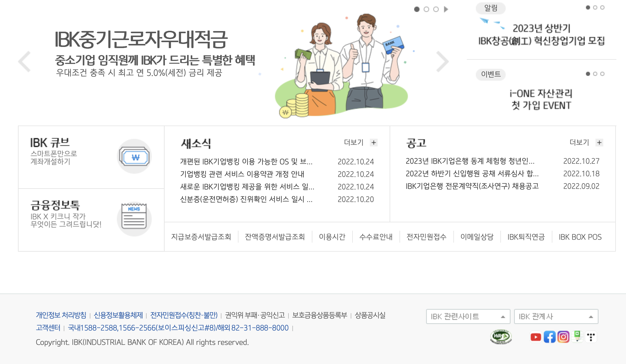Open IBK YouTube channel icon

pos(536,337)
